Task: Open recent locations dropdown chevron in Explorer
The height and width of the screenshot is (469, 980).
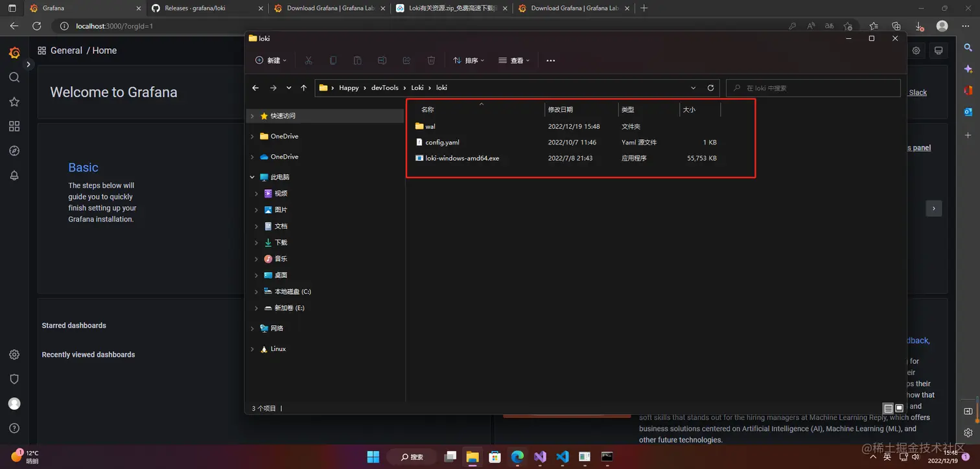Action: (x=288, y=88)
